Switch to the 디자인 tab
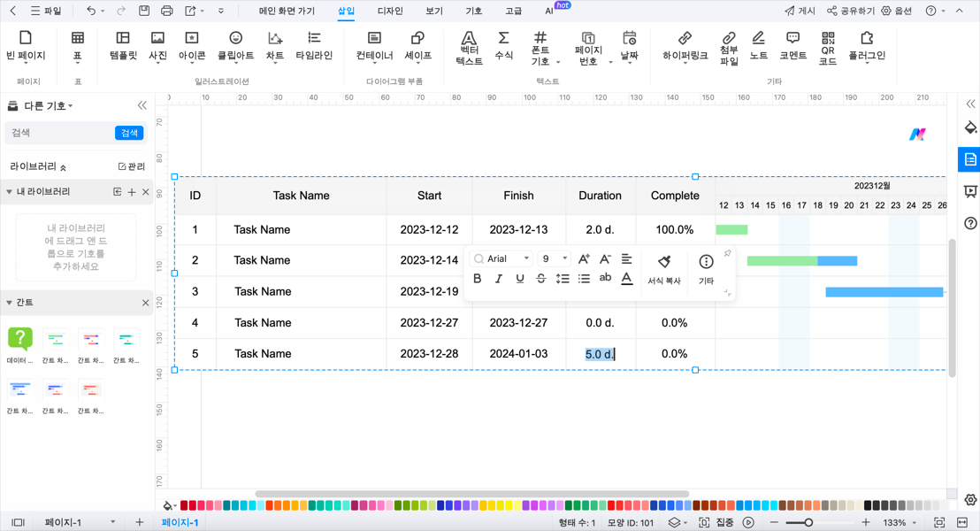Image resolution: width=980 pixels, height=531 pixels. (x=390, y=11)
